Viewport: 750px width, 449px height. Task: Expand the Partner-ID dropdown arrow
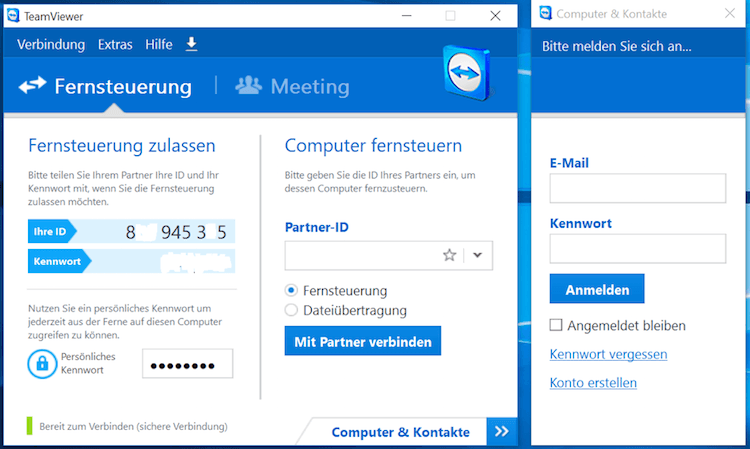click(x=477, y=255)
